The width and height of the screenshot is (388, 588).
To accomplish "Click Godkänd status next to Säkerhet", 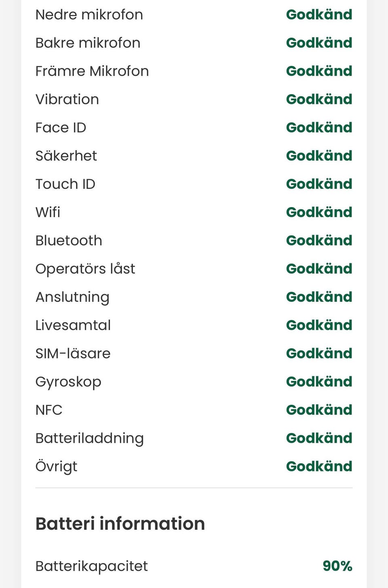I will click(x=319, y=156).
